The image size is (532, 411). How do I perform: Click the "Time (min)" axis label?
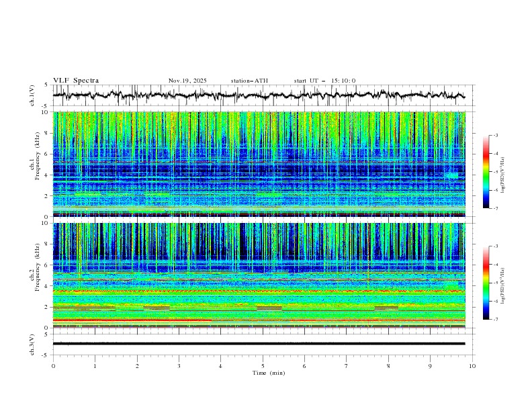(269, 373)
